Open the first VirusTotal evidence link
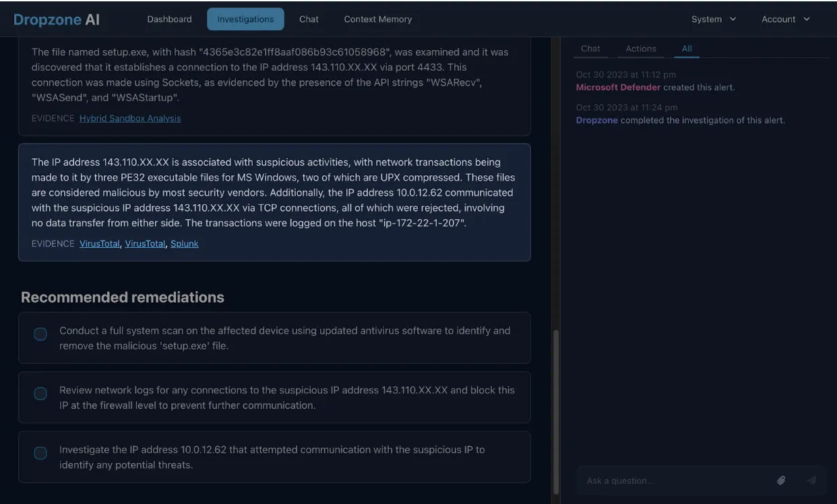 point(98,243)
